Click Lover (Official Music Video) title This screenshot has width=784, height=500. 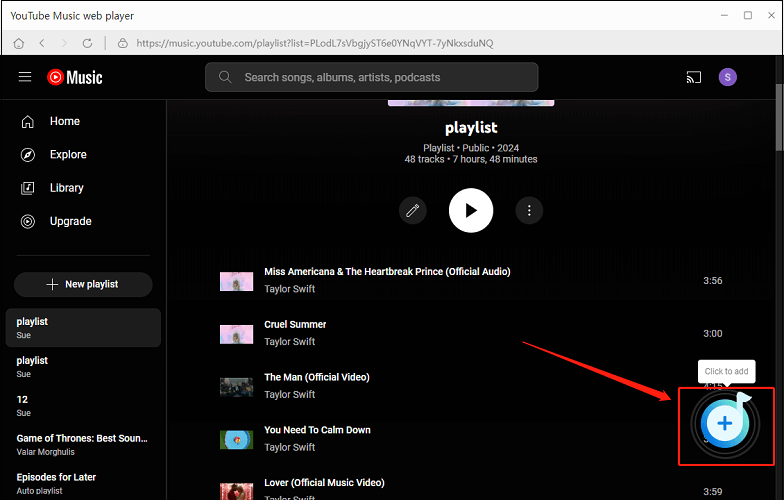point(324,482)
